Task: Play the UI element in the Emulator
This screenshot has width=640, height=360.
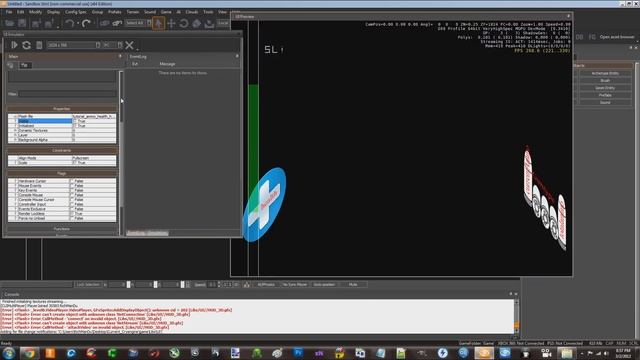Action: pos(14,45)
